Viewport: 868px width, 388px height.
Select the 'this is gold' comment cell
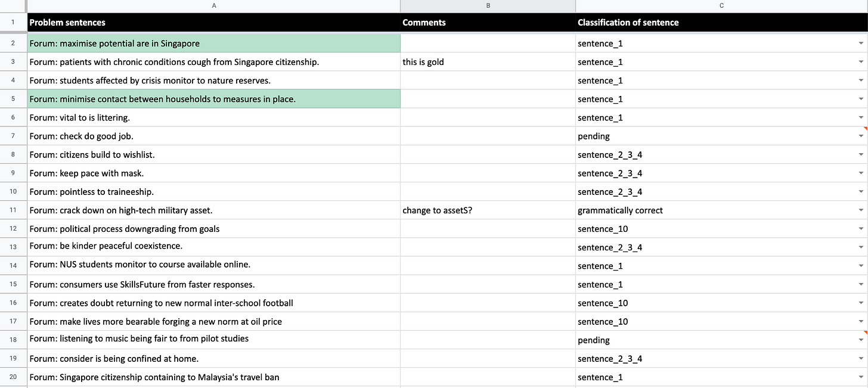[488, 62]
